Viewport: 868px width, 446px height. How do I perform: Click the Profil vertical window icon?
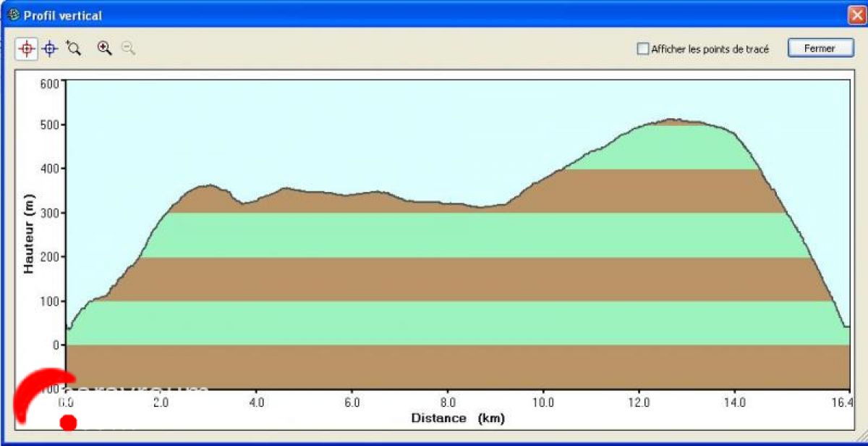click(12, 14)
